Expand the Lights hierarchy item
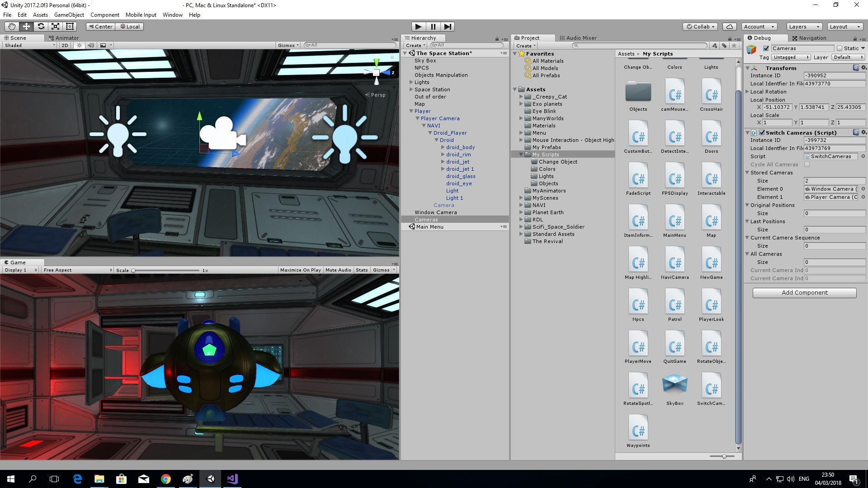The height and width of the screenshot is (488, 868). [x=411, y=82]
